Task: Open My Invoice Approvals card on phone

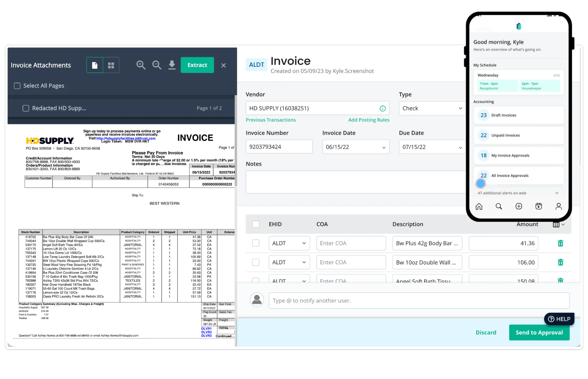Action: 519,156
